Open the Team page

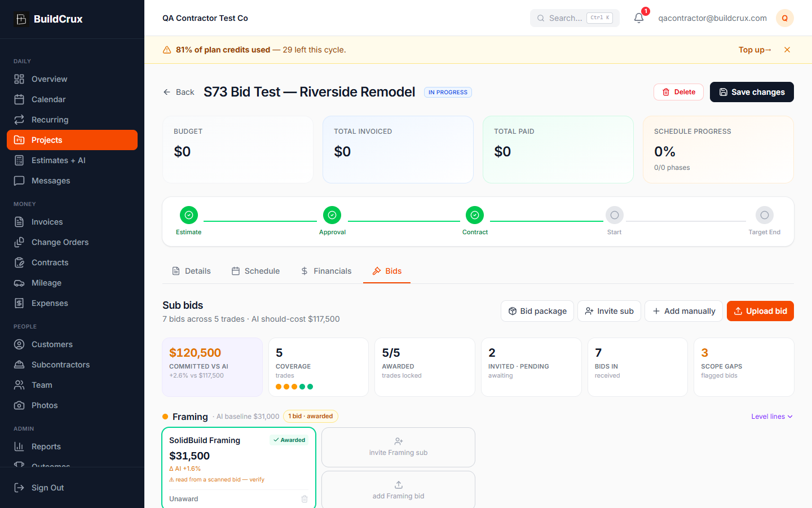click(72, 385)
